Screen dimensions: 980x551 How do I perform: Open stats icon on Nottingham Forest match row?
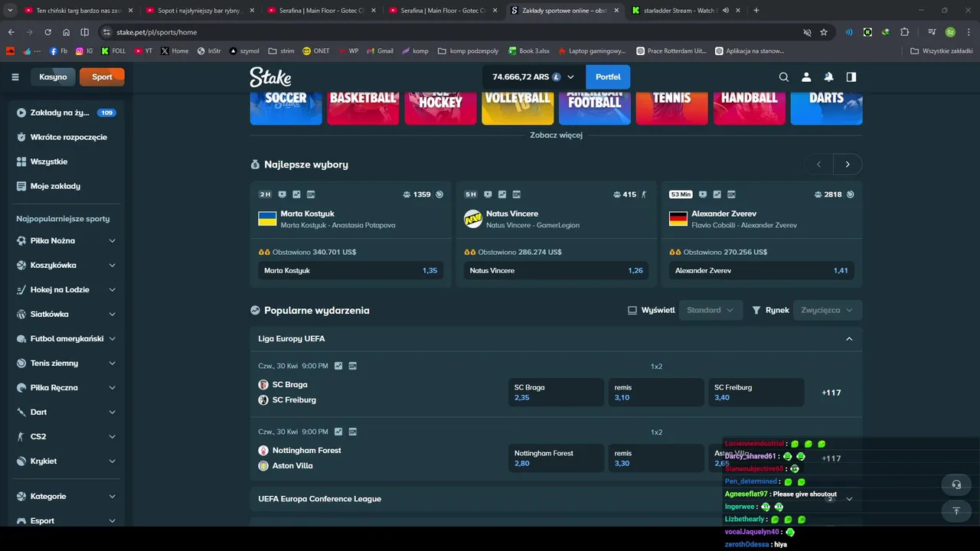pyautogui.click(x=338, y=432)
